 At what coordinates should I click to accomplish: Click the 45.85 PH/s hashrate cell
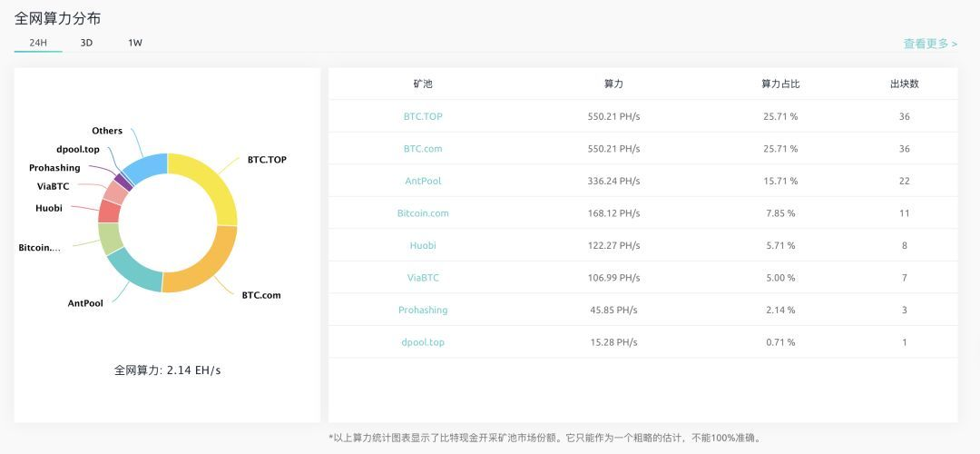tap(613, 310)
